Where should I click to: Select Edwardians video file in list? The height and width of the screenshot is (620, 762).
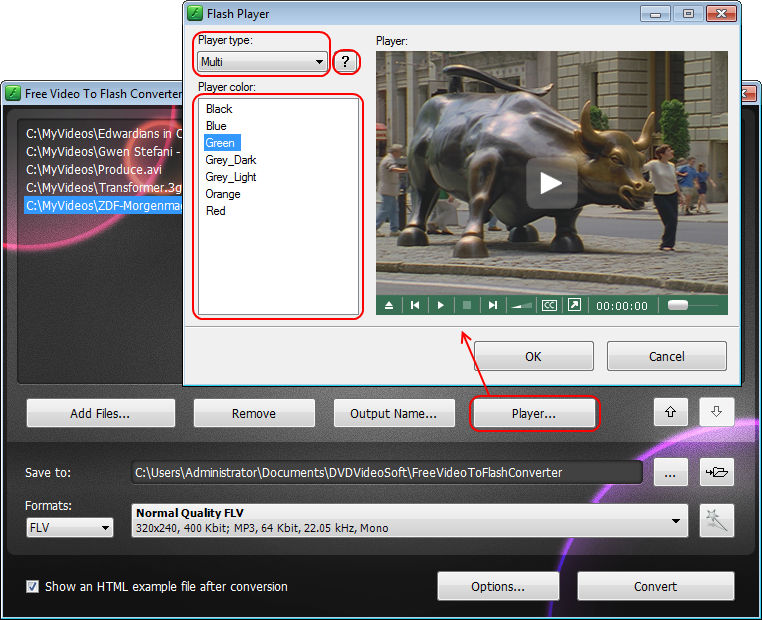(104, 134)
